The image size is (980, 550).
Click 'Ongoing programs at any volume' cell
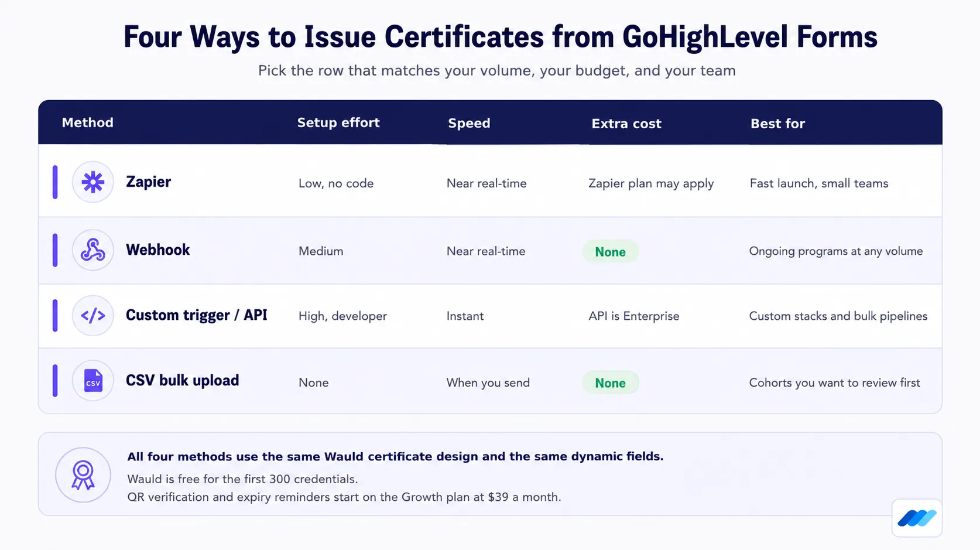836,251
